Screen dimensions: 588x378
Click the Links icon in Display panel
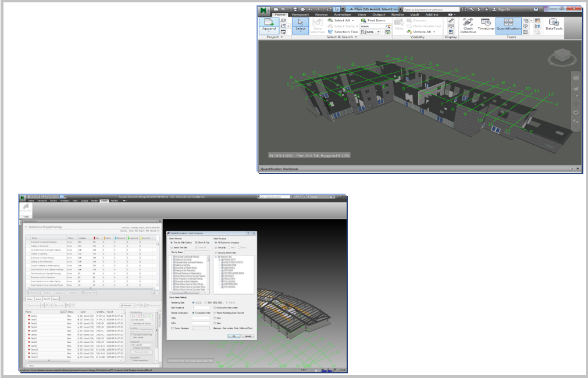pyautogui.click(x=451, y=20)
